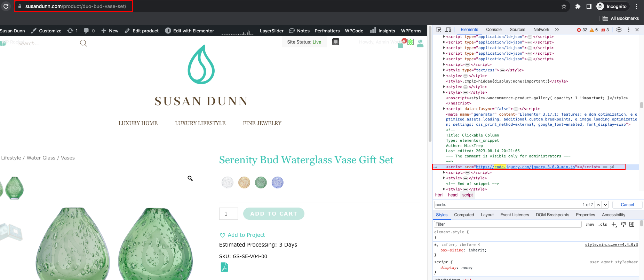Viewport: 644px width, 280px height.
Task: Open the code.jquery.com script URL link
Action: pos(525,167)
